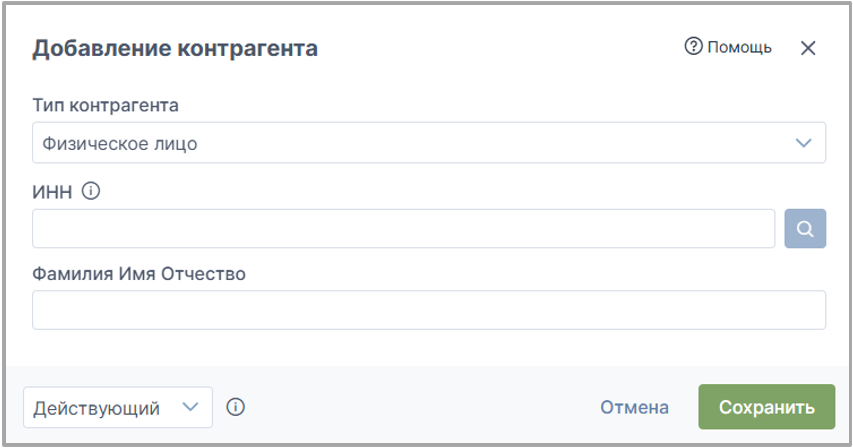Focus the Фамилия Имя Отчество field

pos(429,310)
